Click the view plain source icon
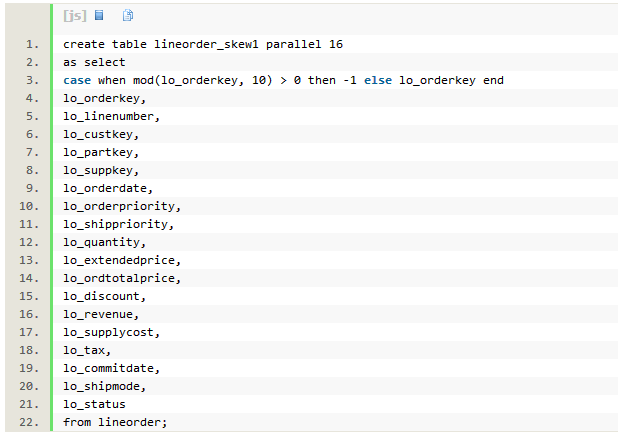The image size is (622, 439). (x=99, y=16)
